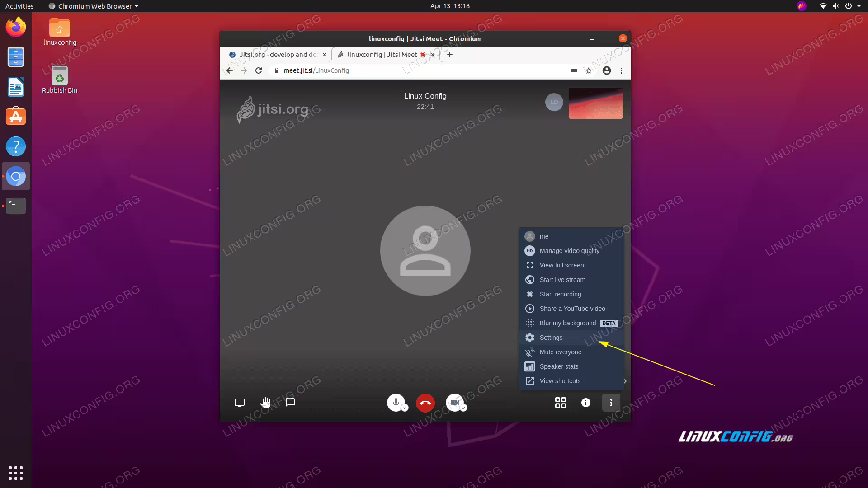Open the Chromium profile avatar menu
The image size is (868, 488).
pyautogui.click(x=607, y=70)
